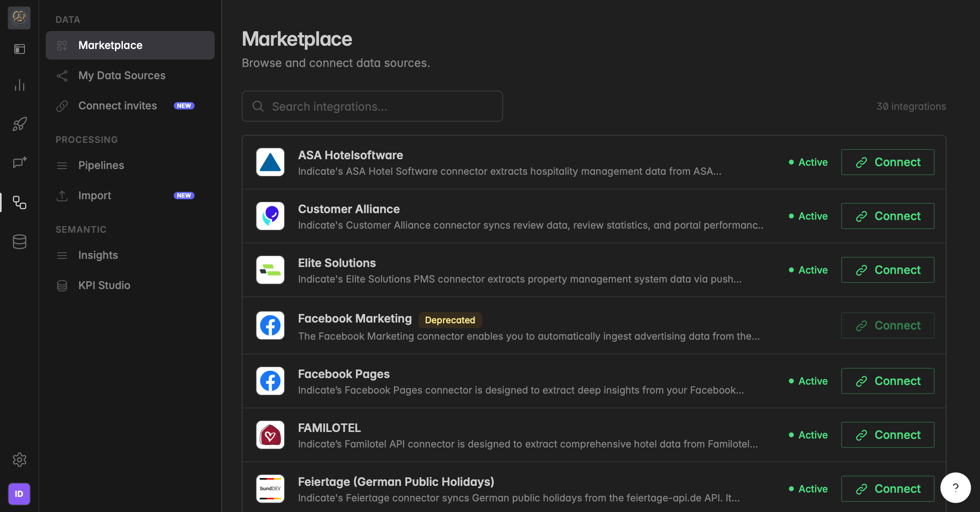Click the NEW badge beside Connect invites
The image size is (980, 512).
coord(184,106)
